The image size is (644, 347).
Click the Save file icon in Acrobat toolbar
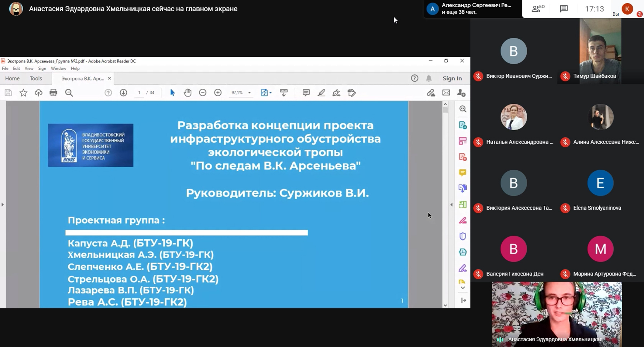pos(8,93)
